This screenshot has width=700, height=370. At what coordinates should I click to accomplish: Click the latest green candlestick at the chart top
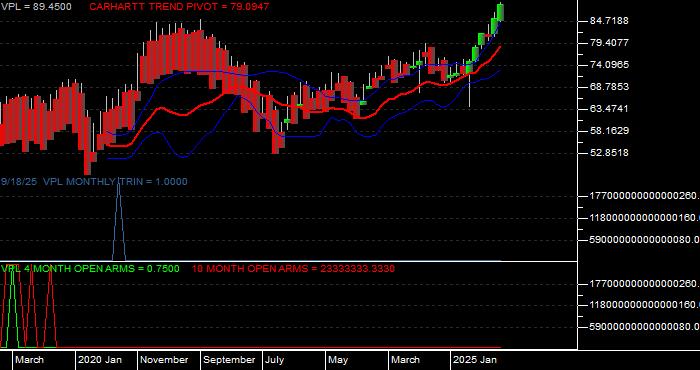click(500, 12)
